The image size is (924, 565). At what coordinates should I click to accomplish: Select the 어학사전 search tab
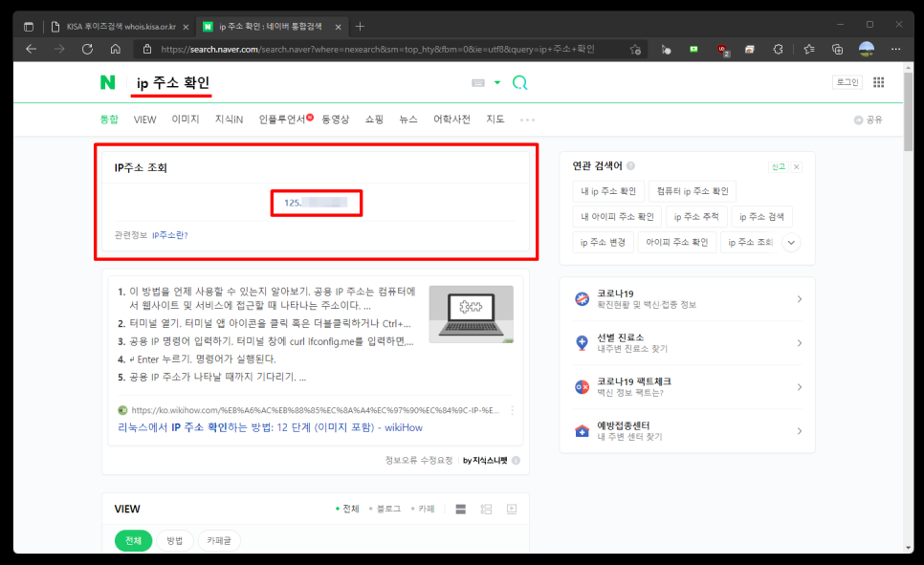coord(452,120)
